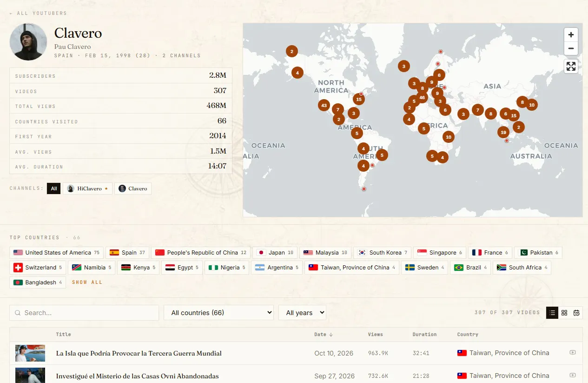Filter by the HiClavero channel
588x383 pixels.
pos(88,188)
